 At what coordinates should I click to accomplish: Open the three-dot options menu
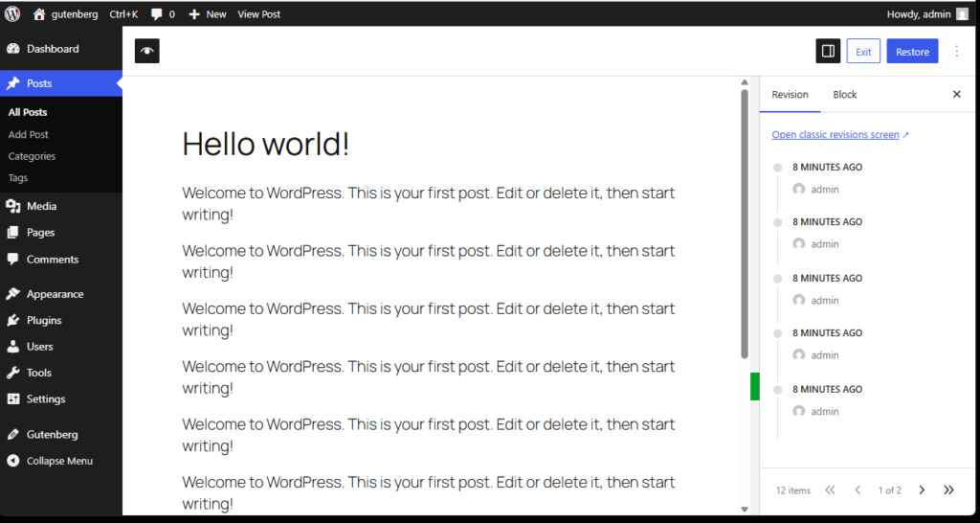957,52
